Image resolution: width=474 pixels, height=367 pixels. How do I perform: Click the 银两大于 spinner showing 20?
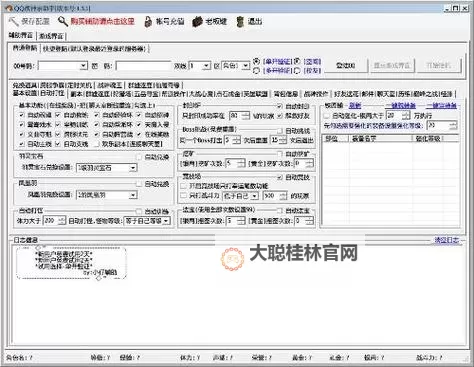(406, 116)
